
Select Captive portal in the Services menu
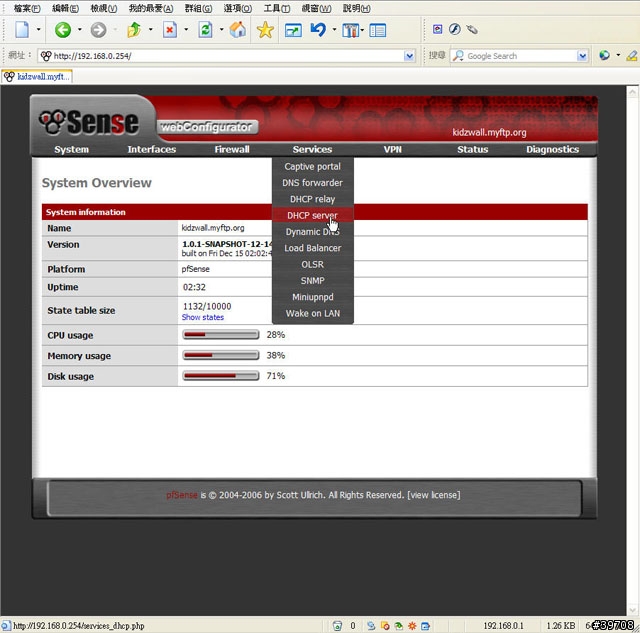click(312, 167)
